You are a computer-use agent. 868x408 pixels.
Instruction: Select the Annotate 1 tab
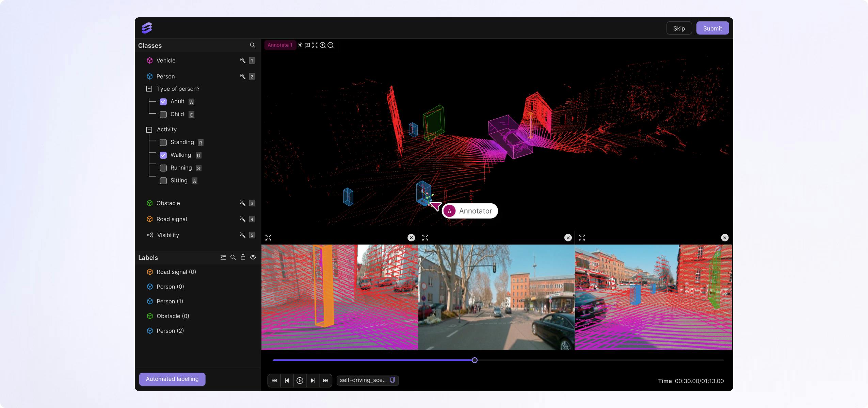pos(280,45)
